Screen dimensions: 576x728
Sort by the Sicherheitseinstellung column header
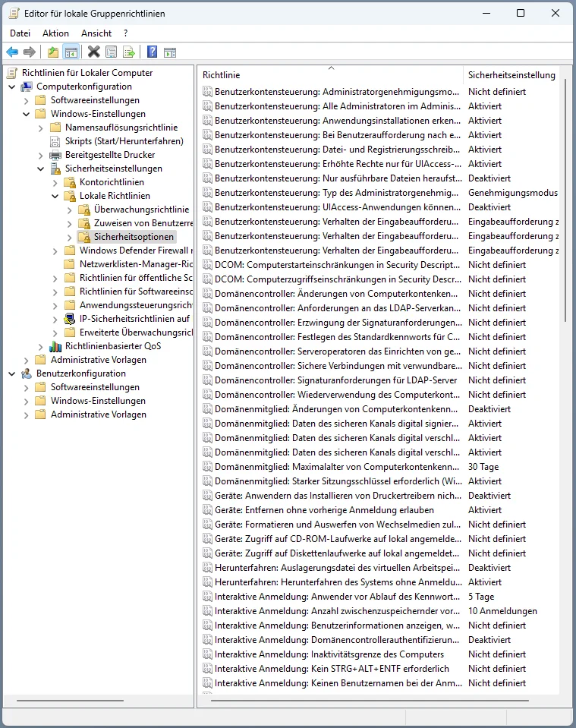coord(511,74)
